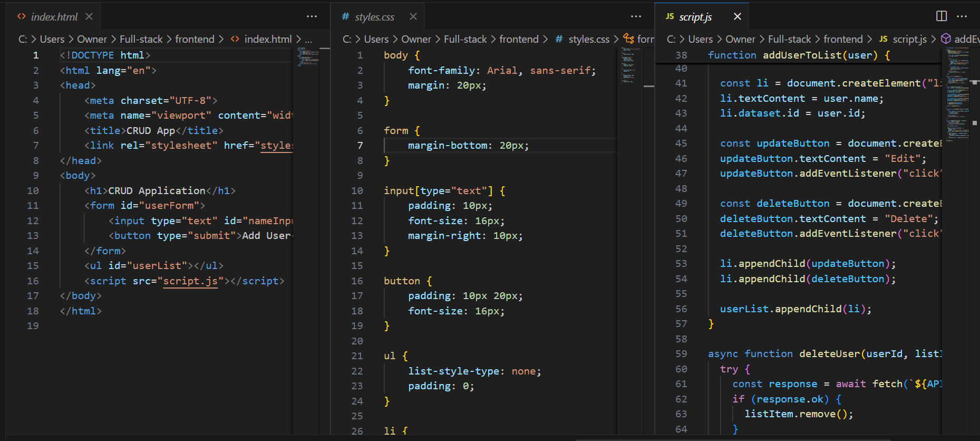Click the script.js minimap preview

pos(958,95)
